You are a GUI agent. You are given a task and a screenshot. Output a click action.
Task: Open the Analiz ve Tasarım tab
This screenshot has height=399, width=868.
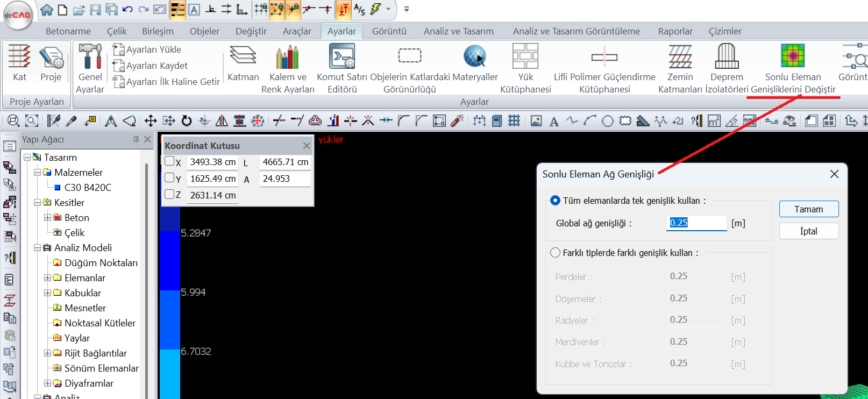point(458,31)
